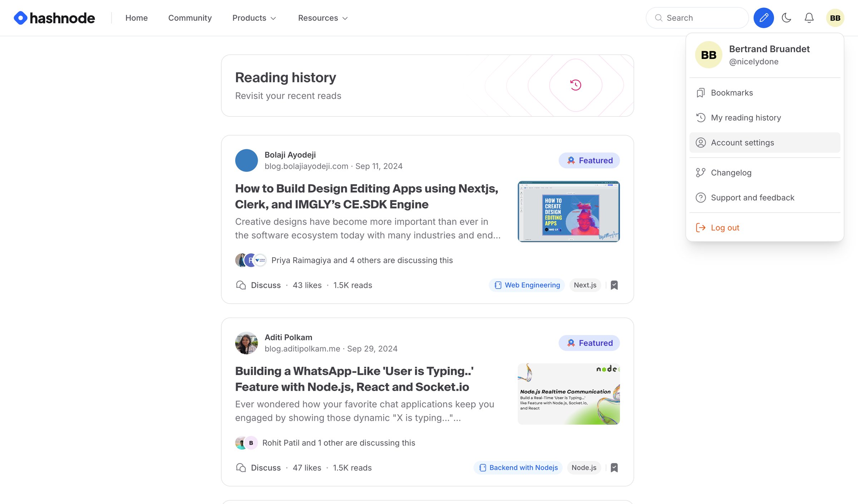858x504 pixels.
Task: Click the Hashnode logo
Action: point(54,18)
